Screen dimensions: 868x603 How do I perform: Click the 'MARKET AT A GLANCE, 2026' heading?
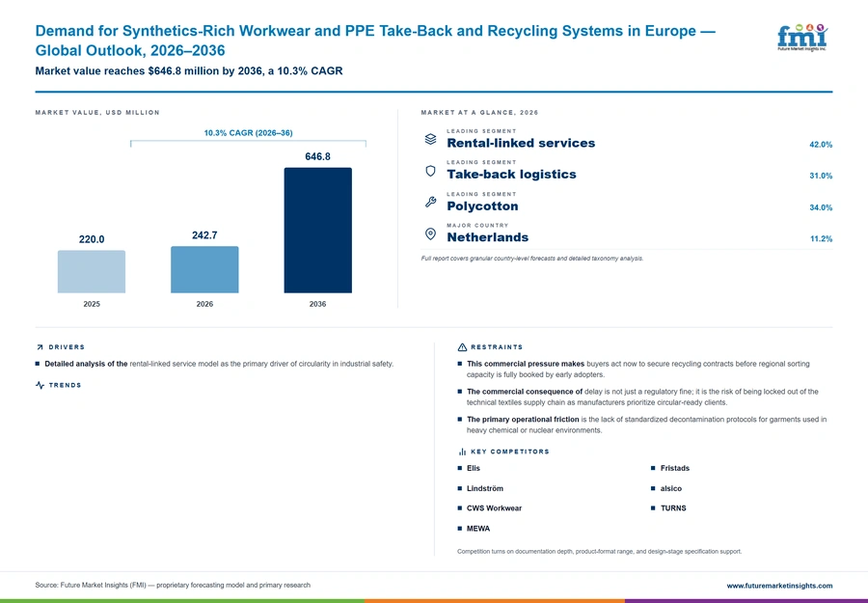click(x=479, y=113)
